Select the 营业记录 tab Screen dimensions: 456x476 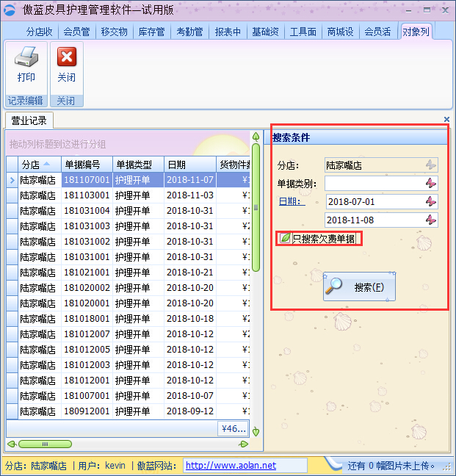pos(29,120)
